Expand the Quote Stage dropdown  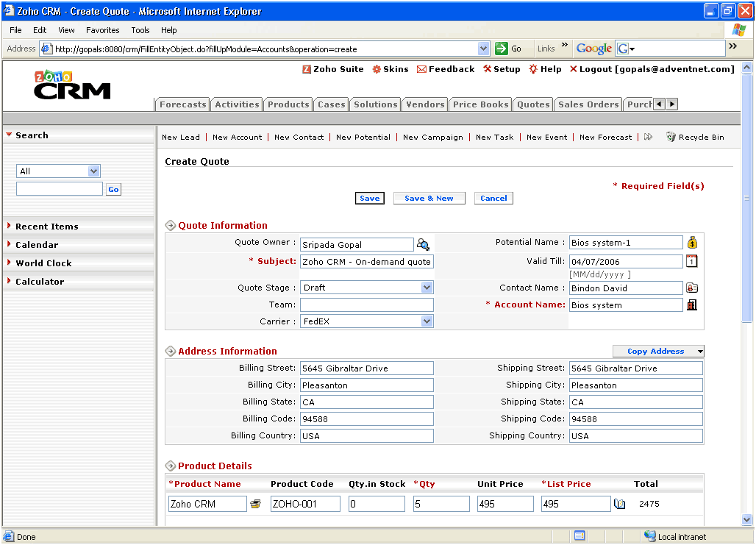click(x=427, y=288)
